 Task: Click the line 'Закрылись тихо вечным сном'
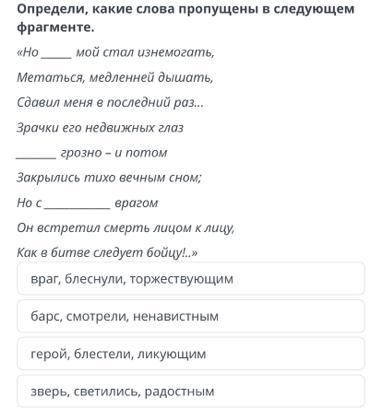pyautogui.click(x=109, y=178)
